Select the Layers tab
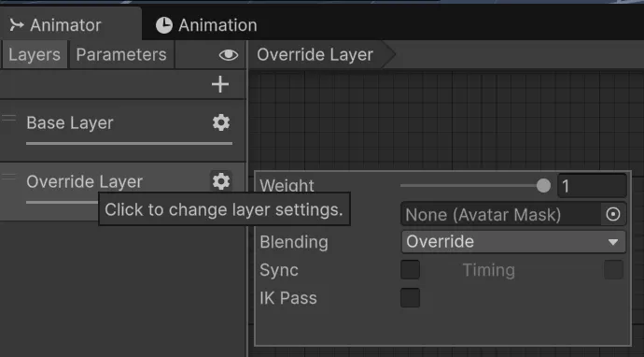This screenshot has width=644, height=357. (35, 55)
